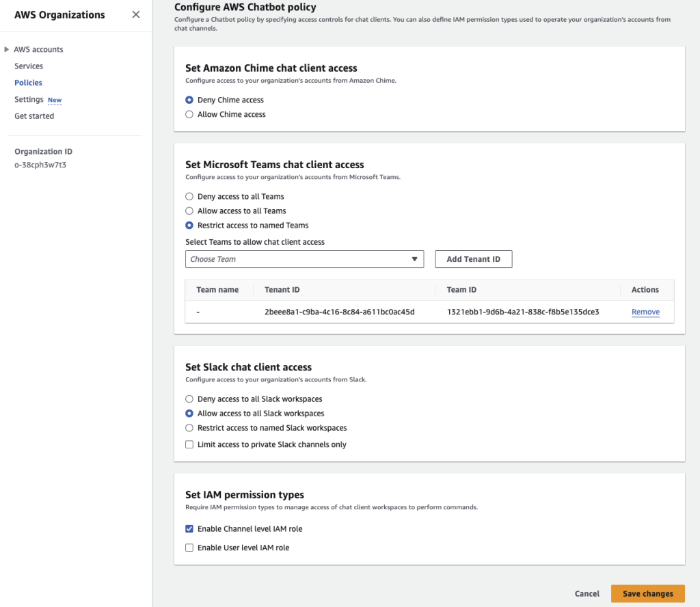
Task: Open the Settings page
Action: (x=28, y=99)
